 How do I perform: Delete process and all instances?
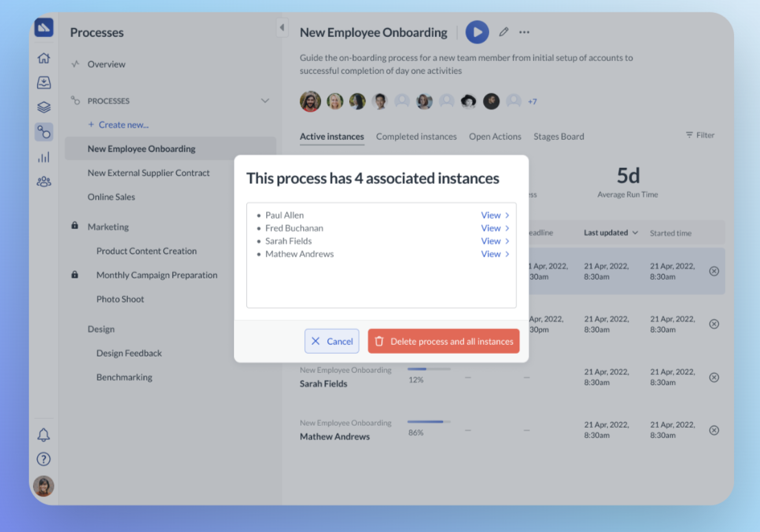click(x=444, y=341)
